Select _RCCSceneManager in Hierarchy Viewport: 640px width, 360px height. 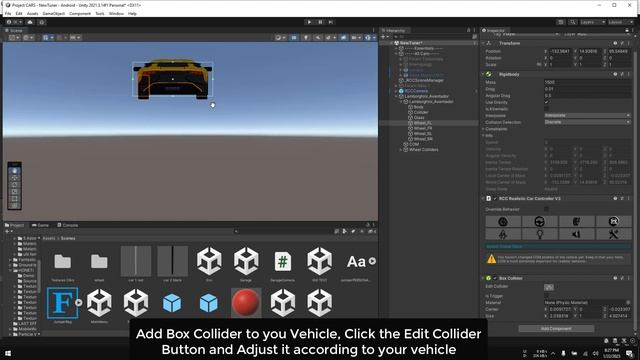tap(424, 80)
